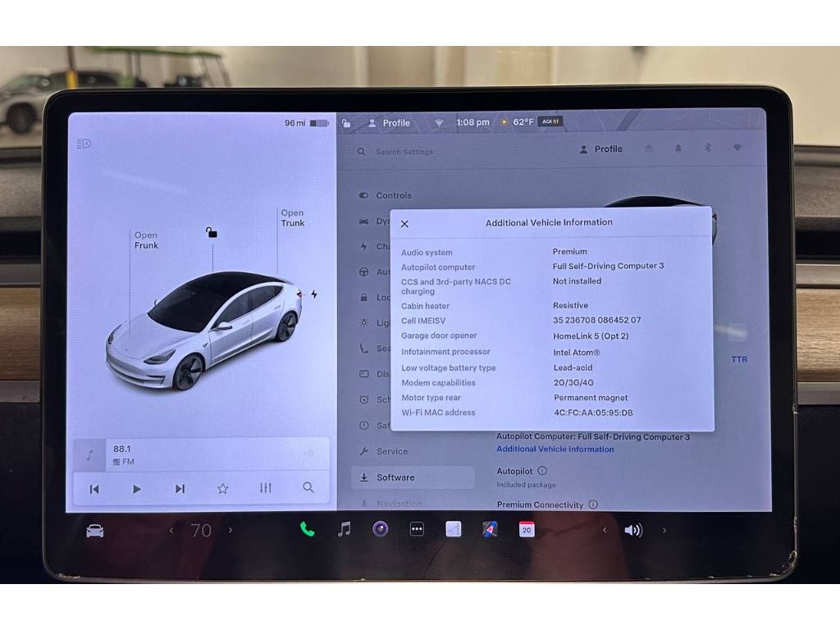840x630 pixels.
Task: Open the Charging settings lightning bolt icon
Action: tap(362, 246)
